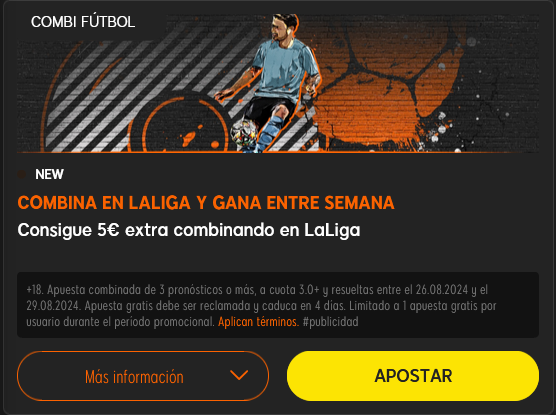Click the #publicidad hashtag text
556x415 pixels.
click(330, 322)
